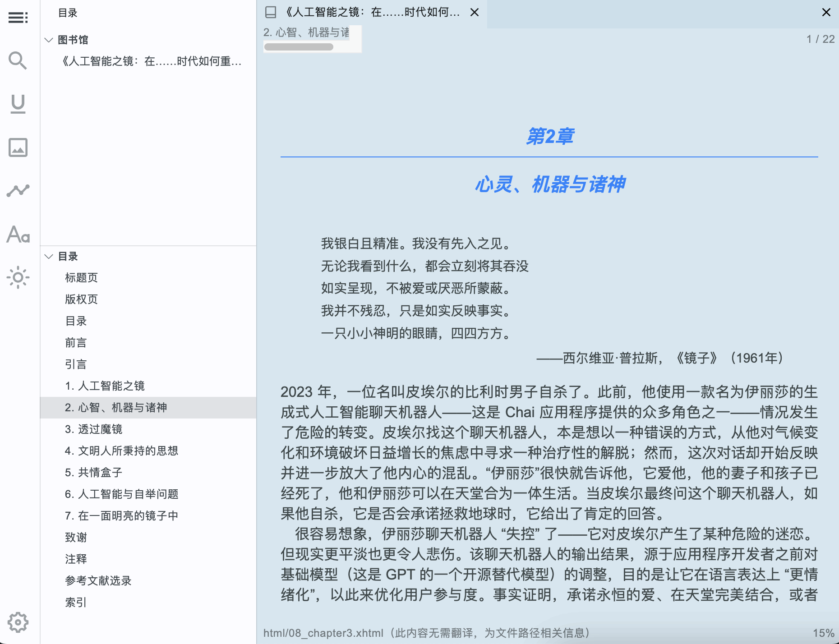Open the images gallery panel
839x644 pixels.
tap(18, 147)
